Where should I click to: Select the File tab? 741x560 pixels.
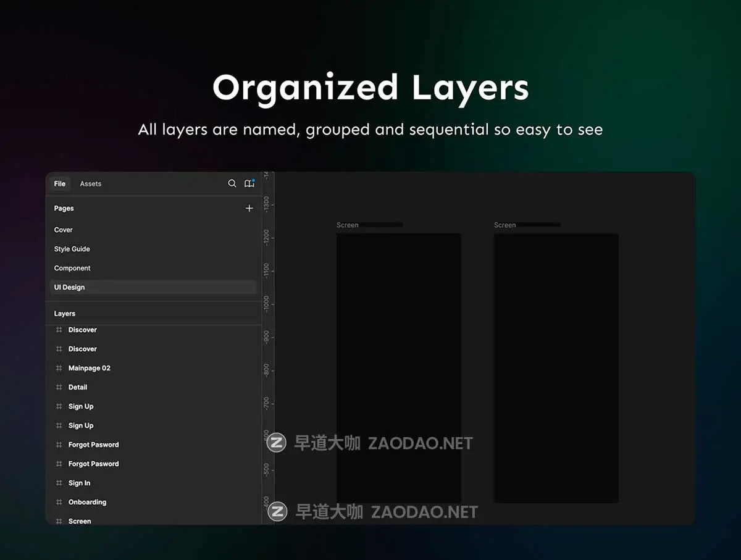coord(59,183)
